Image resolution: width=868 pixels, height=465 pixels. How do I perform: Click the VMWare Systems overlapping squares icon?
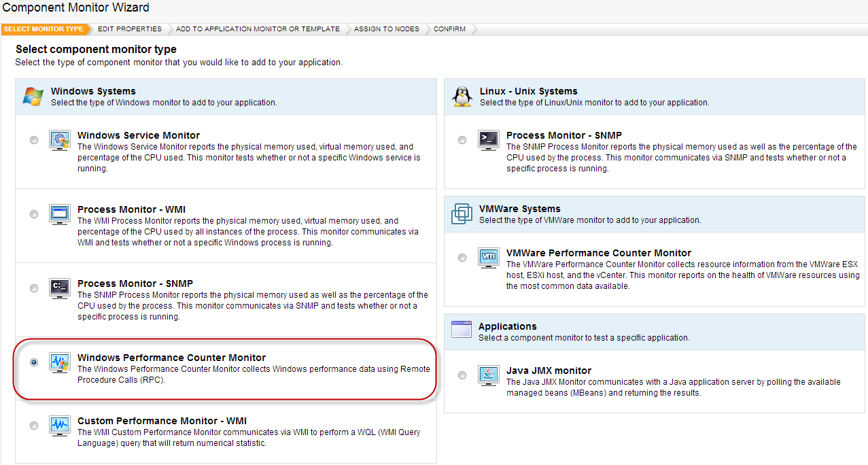tap(462, 214)
